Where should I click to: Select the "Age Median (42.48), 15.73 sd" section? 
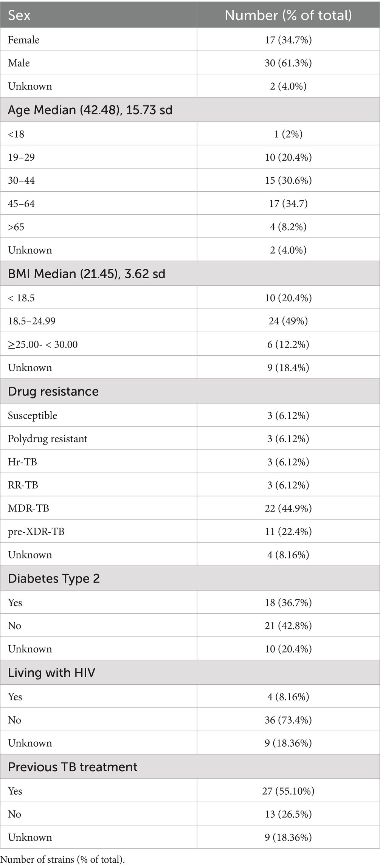(x=90, y=110)
